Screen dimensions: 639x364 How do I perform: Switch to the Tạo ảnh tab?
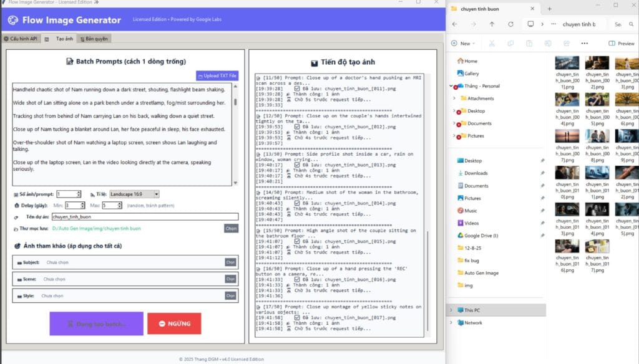pos(60,39)
